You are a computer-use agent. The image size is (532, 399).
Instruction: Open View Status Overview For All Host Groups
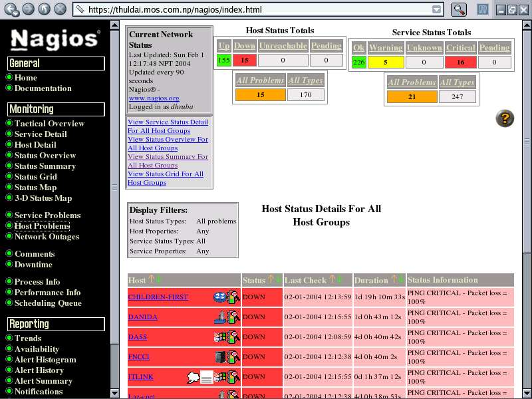click(x=168, y=144)
